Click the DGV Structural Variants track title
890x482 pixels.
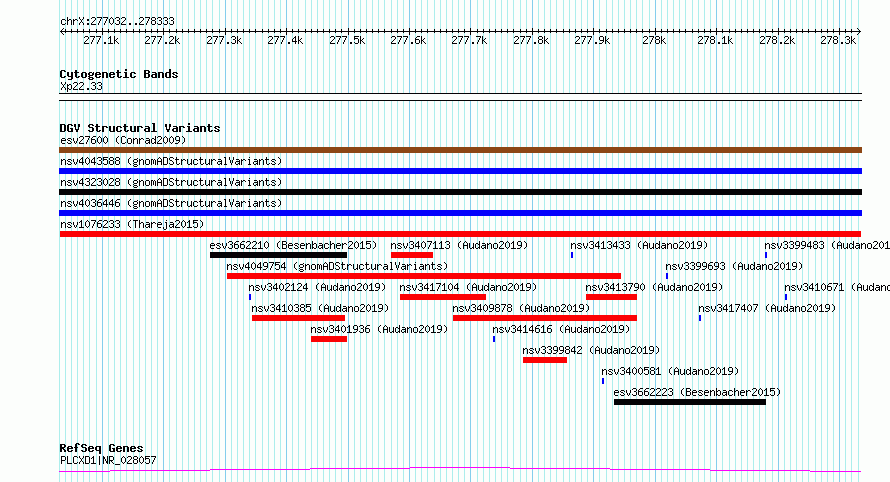coord(140,128)
